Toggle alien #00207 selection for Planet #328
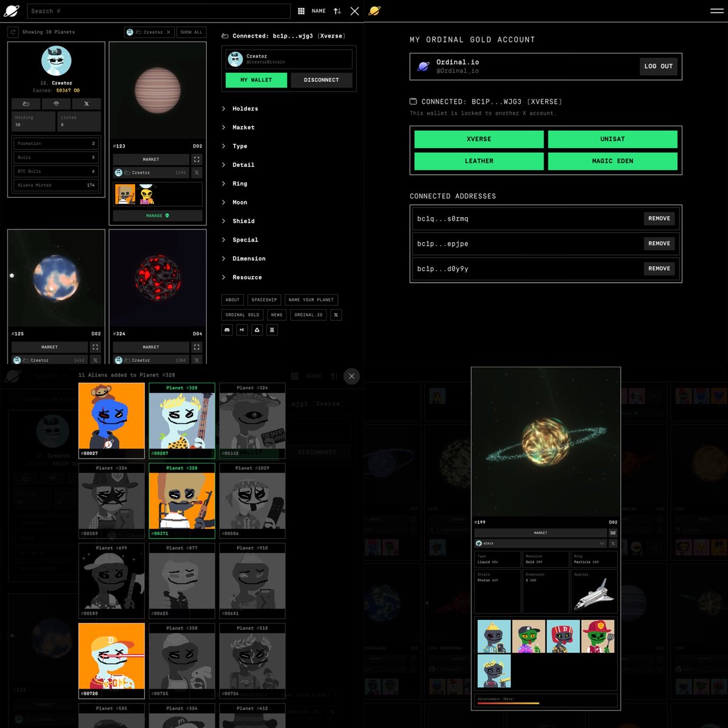The image size is (728, 728). click(182, 420)
